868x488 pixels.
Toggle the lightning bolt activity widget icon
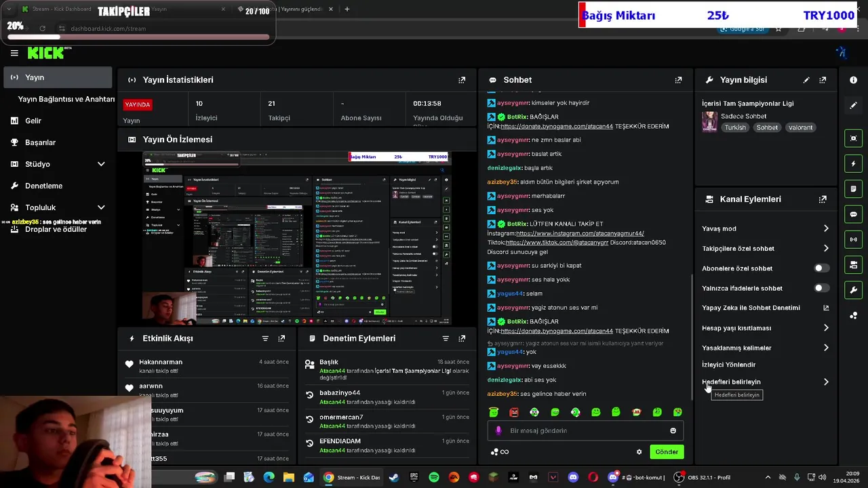point(853,163)
